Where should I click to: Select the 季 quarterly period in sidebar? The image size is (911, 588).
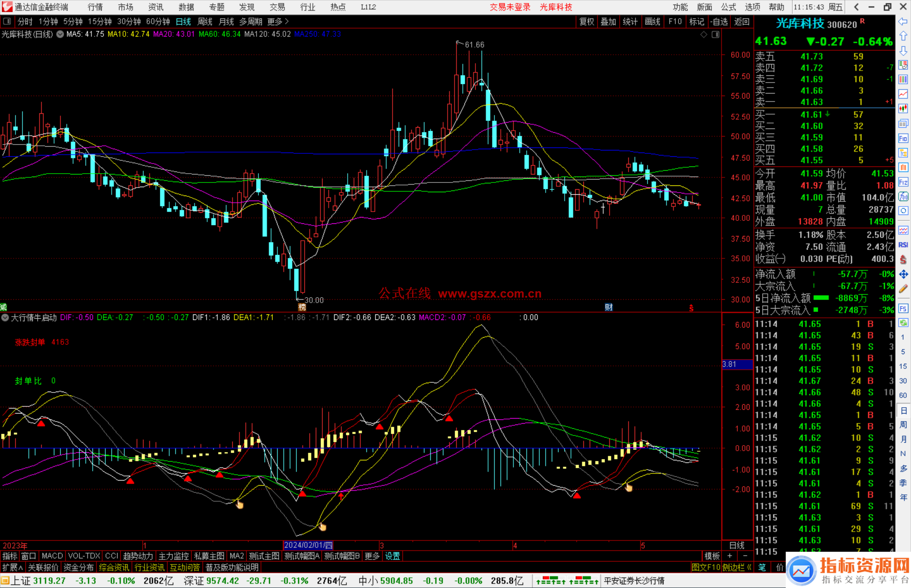click(903, 483)
